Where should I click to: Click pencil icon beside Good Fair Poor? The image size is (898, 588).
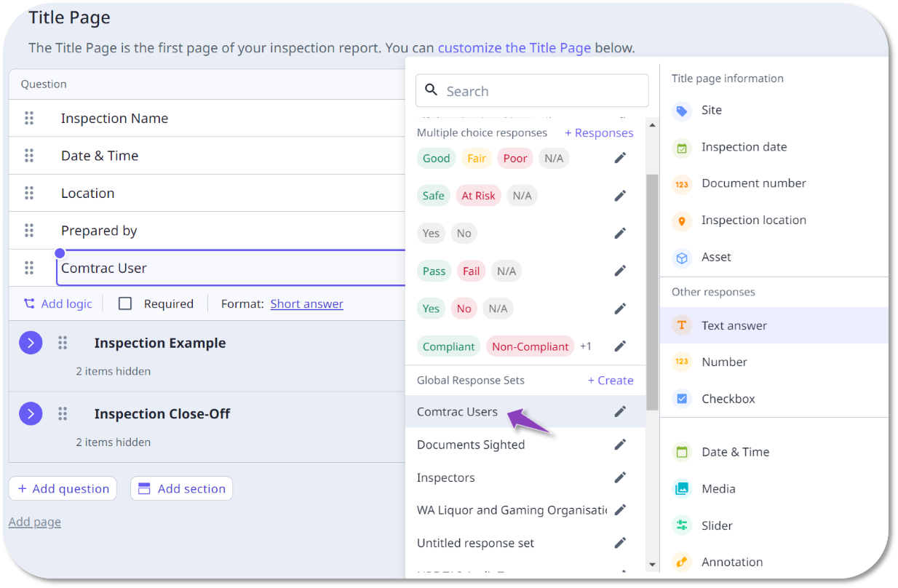point(620,158)
